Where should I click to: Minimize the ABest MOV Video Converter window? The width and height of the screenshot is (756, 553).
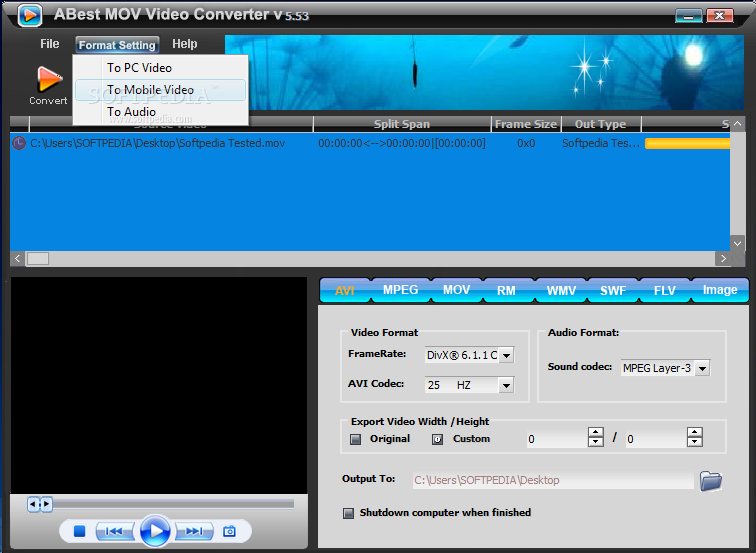pos(688,16)
